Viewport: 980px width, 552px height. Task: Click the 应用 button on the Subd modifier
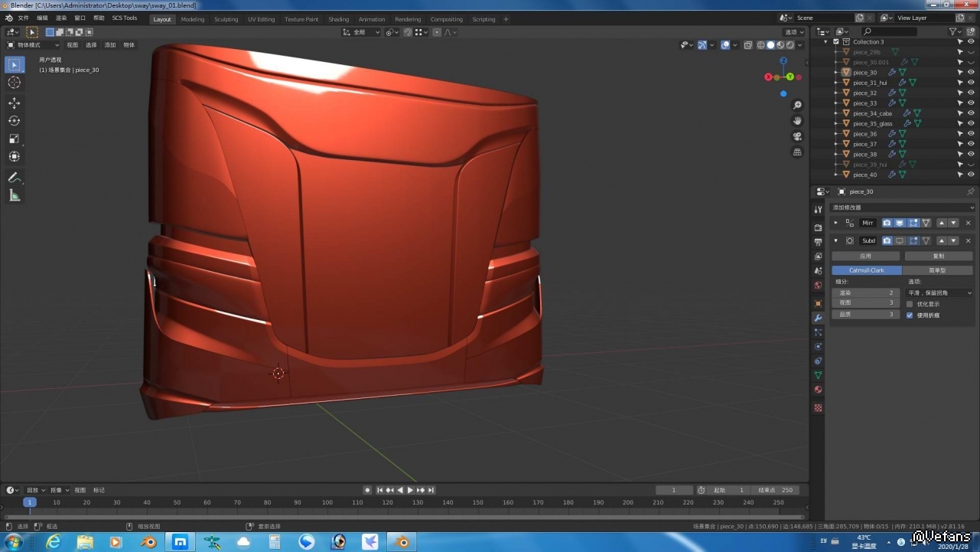point(866,256)
